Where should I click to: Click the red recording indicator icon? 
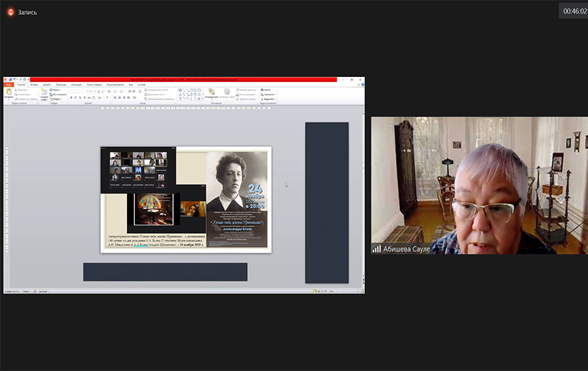[x=11, y=12]
